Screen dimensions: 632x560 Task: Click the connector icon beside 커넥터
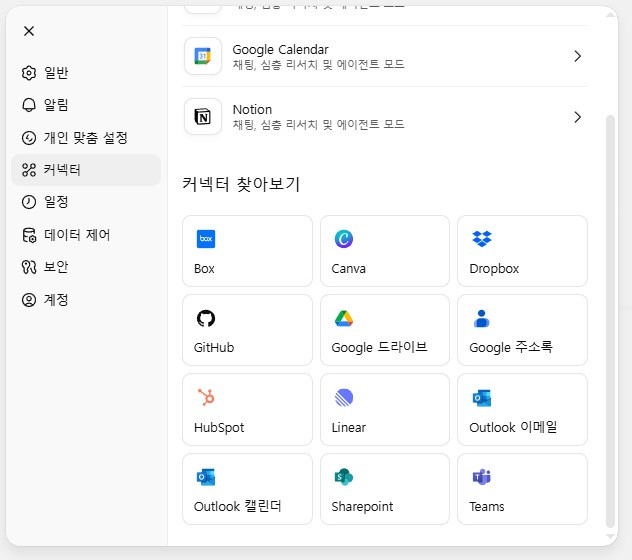[x=29, y=170]
